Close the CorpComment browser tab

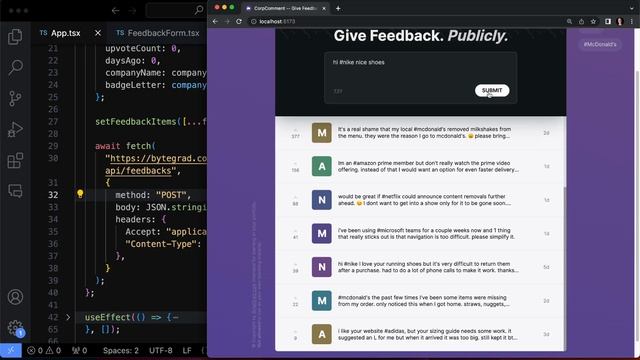click(324, 8)
